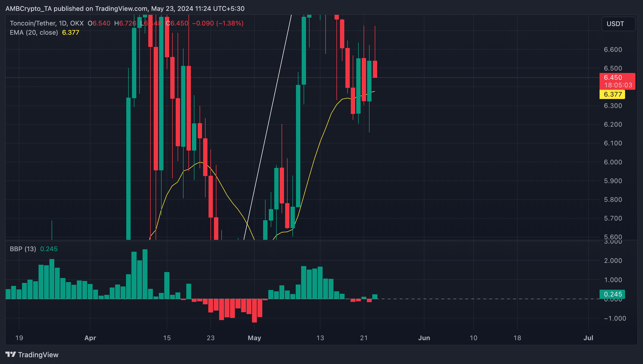Click the 6.500 price axis label
The width and height of the screenshot is (643, 364).
pos(613,68)
